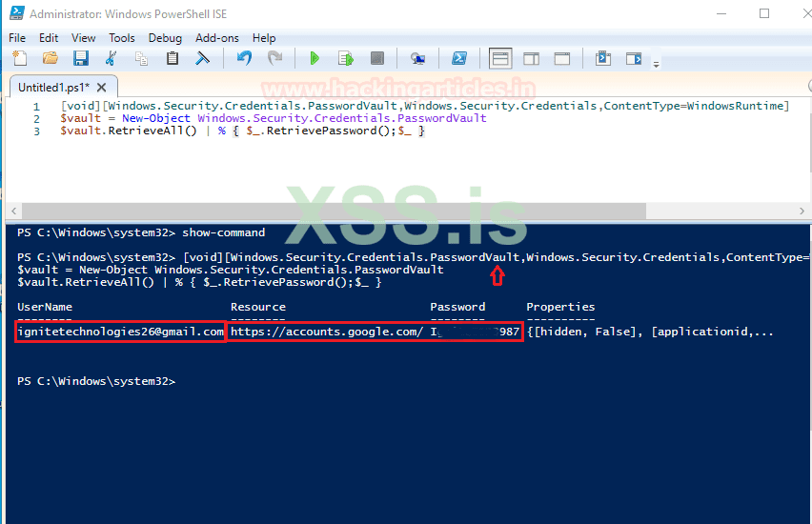Open an existing script with folder icon
Image resolution: width=812 pixels, height=524 pixels.
click(51, 58)
